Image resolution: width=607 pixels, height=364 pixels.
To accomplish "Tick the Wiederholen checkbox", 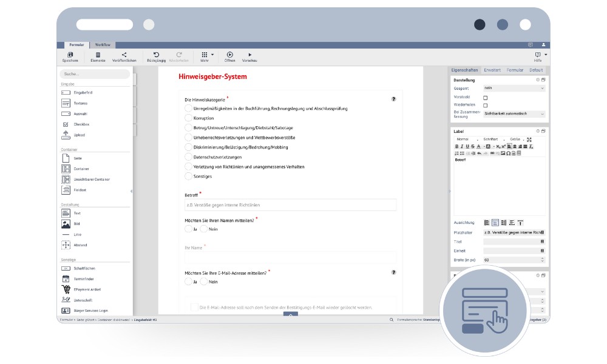I will click(485, 106).
